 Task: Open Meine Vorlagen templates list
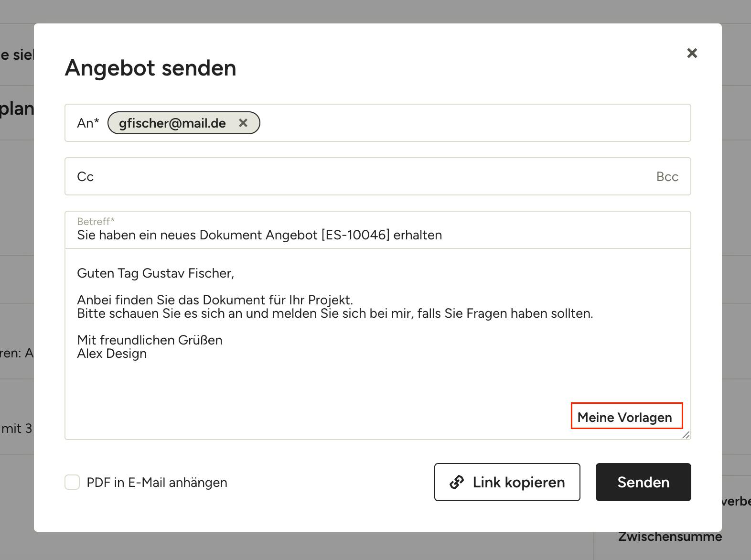click(624, 417)
